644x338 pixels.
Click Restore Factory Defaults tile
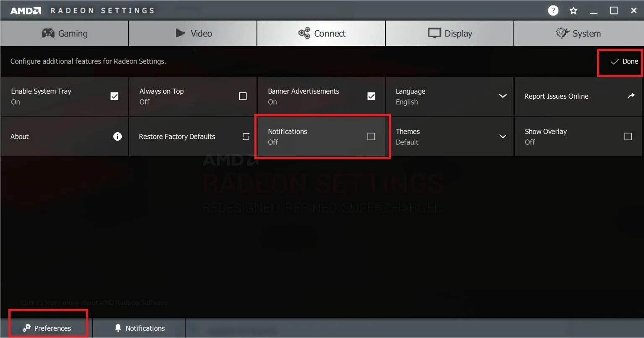[x=193, y=136]
